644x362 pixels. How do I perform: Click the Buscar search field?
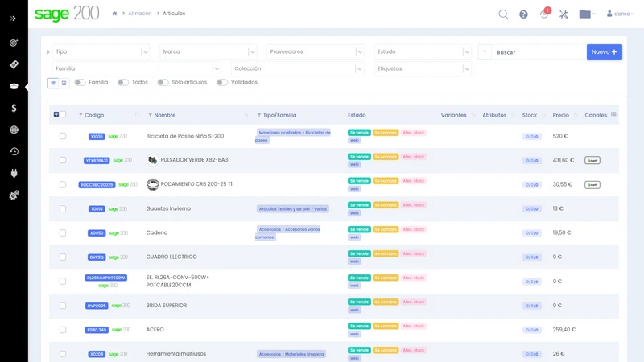click(x=539, y=52)
